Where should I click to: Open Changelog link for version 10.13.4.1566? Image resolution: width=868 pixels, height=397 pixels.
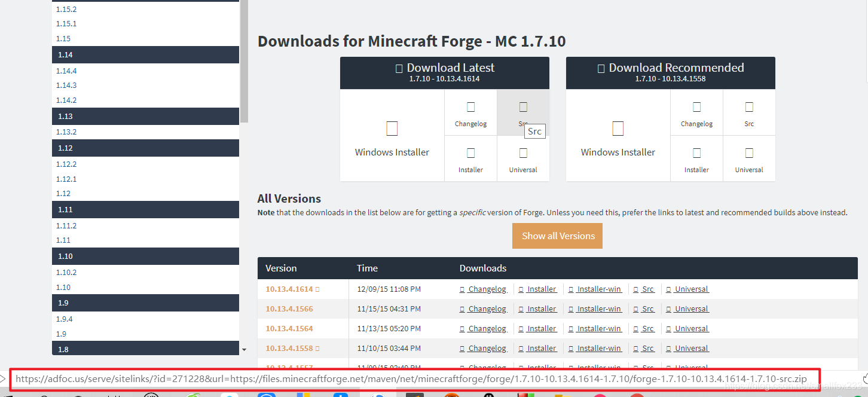coord(483,309)
